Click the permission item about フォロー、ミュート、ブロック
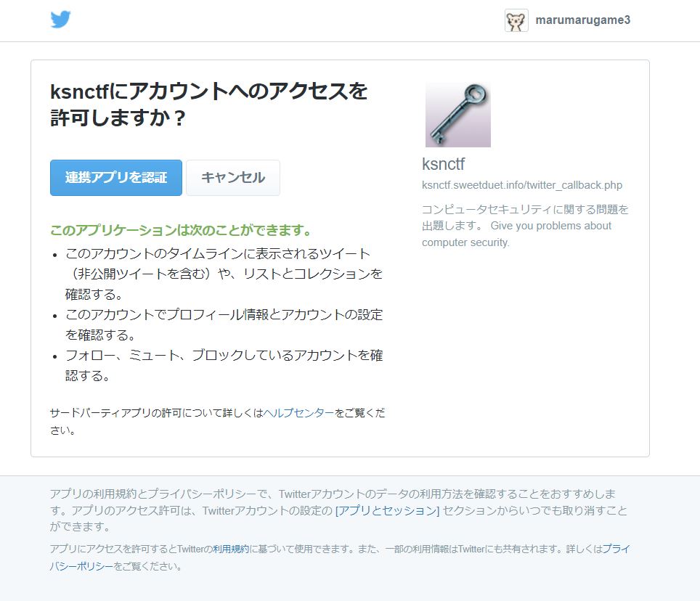The image size is (700, 601). [224, 365]
